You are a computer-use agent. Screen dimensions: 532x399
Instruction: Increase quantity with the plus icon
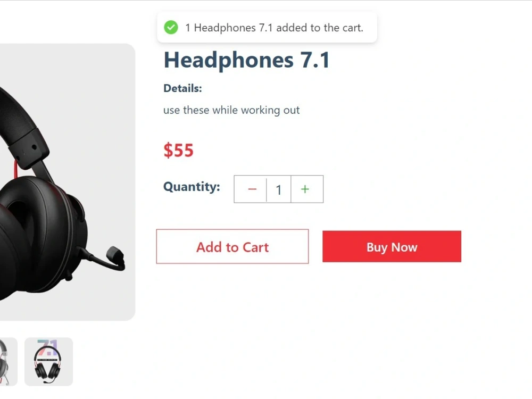[x=305, y=189]
